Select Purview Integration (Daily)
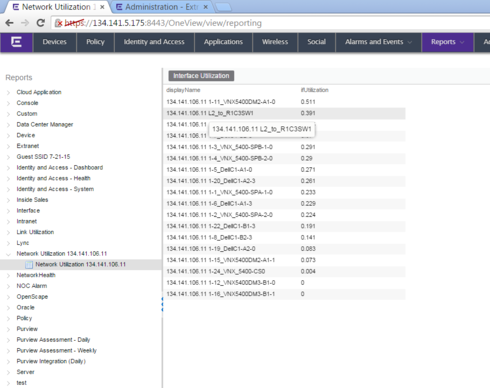Screen dimensions: 490x388 (51, 361)
